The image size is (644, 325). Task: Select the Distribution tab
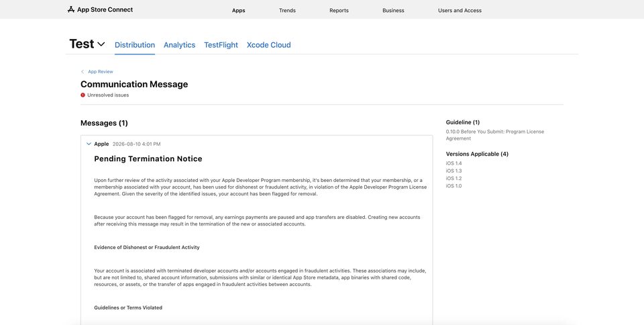[135, 45]
